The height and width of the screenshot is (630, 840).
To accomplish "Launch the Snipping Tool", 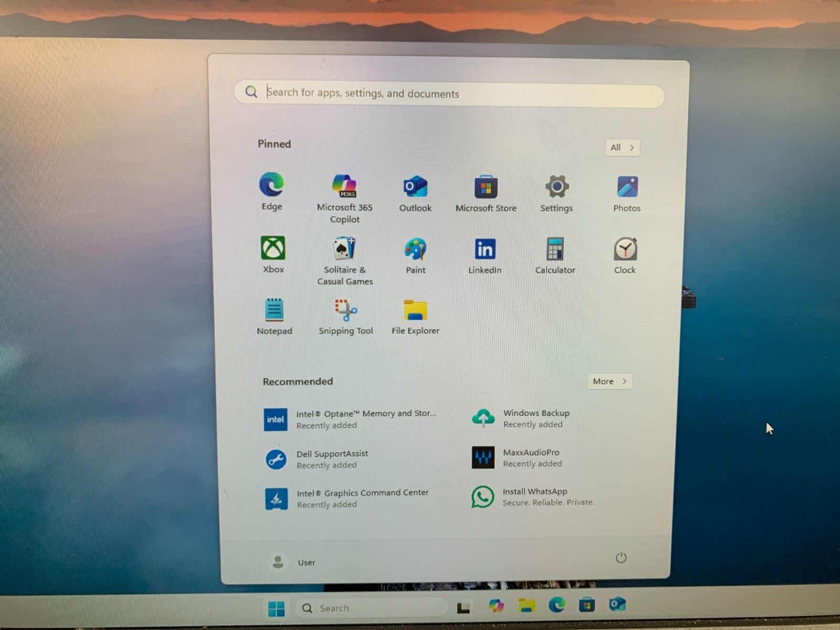I will coord(345,316).
